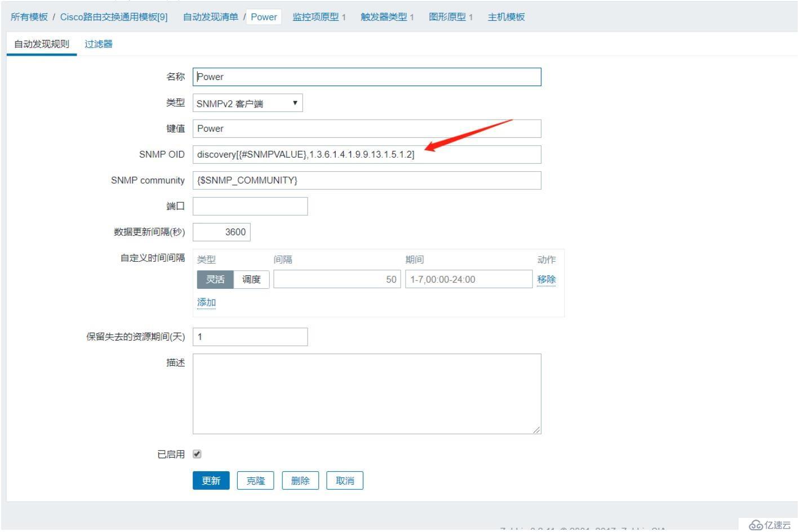The width and height of the screenshot is (800, 532).
Task: Switch to 自动发现规则 tab
Action: tap(42, 44)
